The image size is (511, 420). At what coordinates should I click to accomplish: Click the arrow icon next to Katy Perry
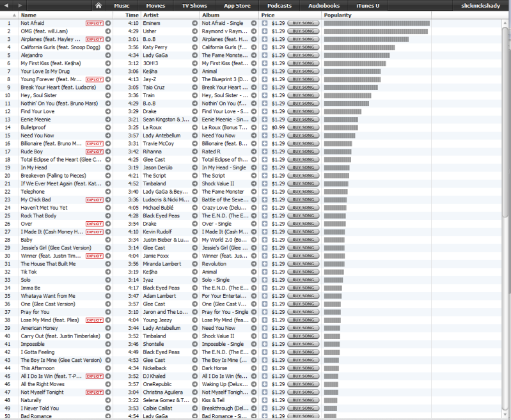pyautogui.click(x=195, y=47)
